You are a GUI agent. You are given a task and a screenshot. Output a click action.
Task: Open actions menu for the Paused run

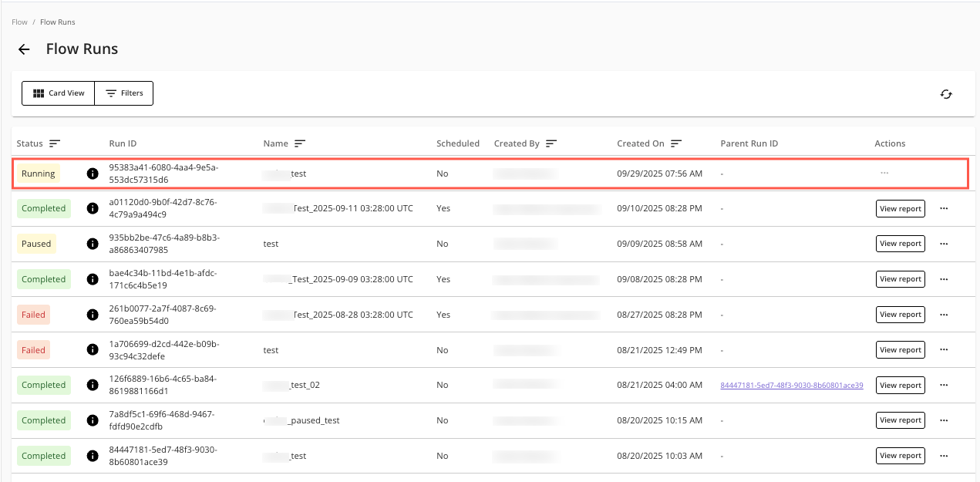tap(943, 244)
